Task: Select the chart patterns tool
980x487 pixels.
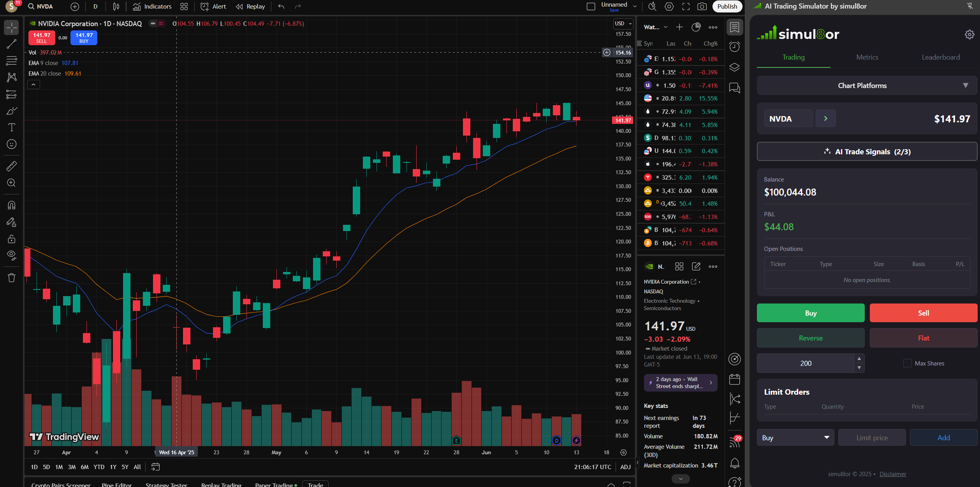Action: pyautogui.click(x=12, y=77)
